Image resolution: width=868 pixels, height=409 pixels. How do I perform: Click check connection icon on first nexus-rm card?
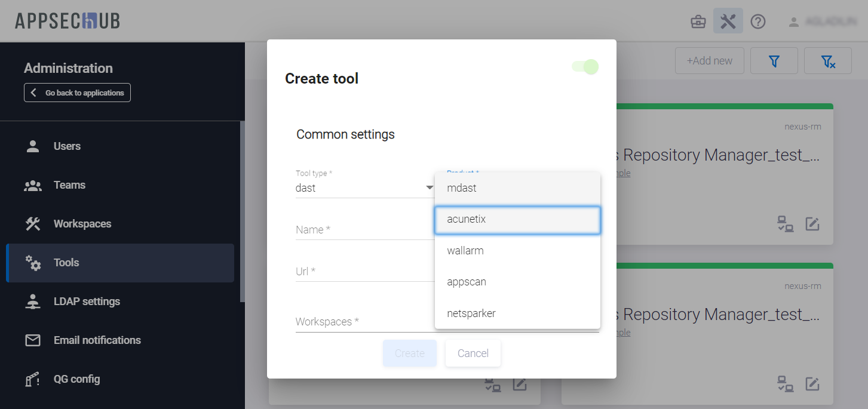click(785, 224)
